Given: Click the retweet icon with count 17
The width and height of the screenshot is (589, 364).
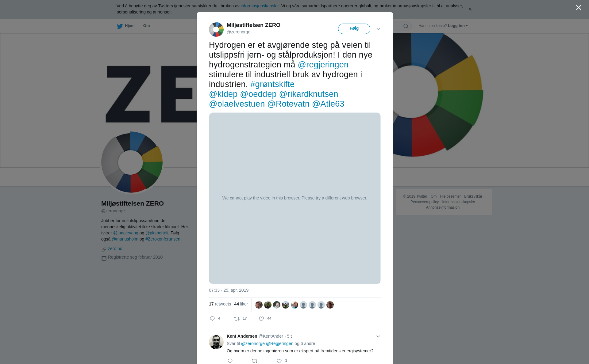Looking at the screenshot, I should pyautogui.click(x=237, y=319).
